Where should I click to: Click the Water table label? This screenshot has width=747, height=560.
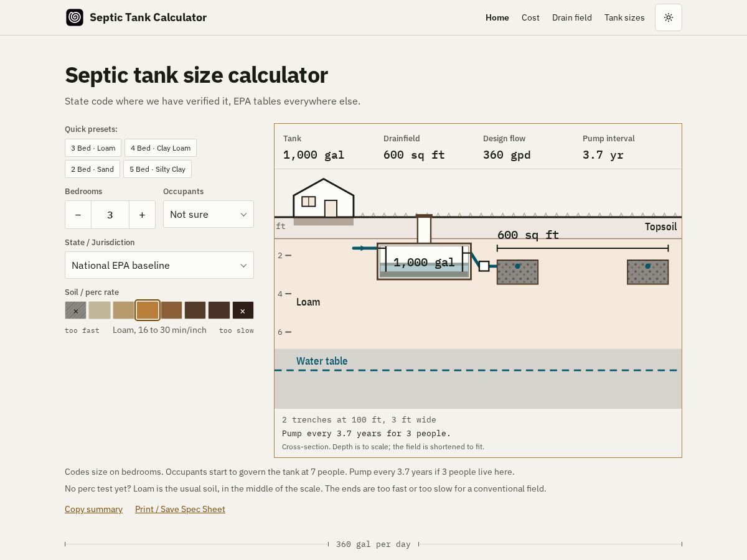[x=322, y=361]
